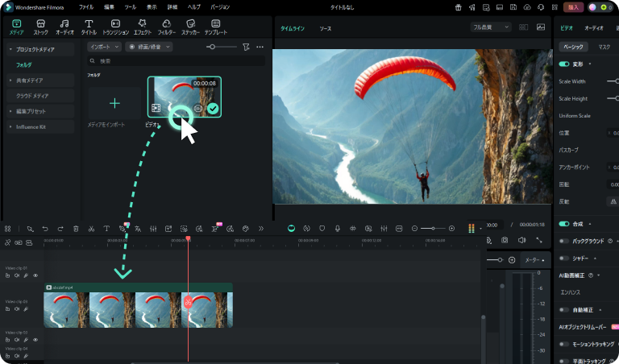Select the paraglider video thumbnail in media bin

(185, 97)
